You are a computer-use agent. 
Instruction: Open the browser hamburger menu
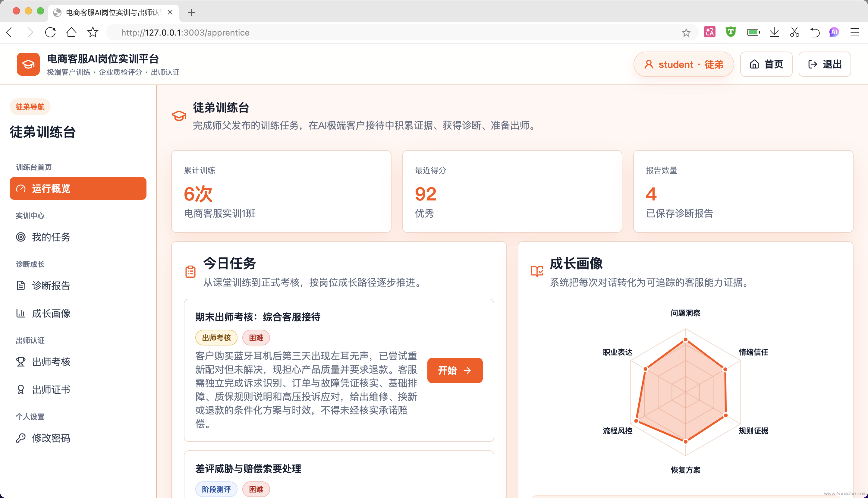tap(855, 33)
